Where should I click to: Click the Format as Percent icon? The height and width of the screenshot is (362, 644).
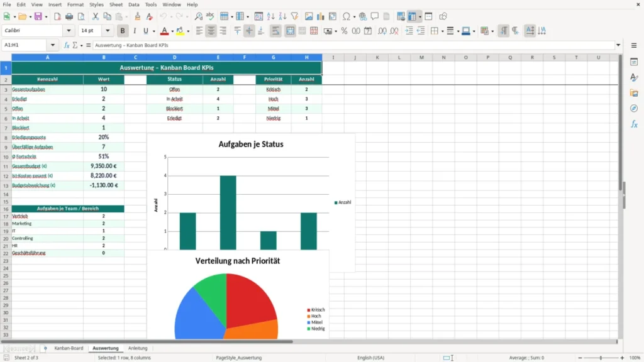coord(344,31)
